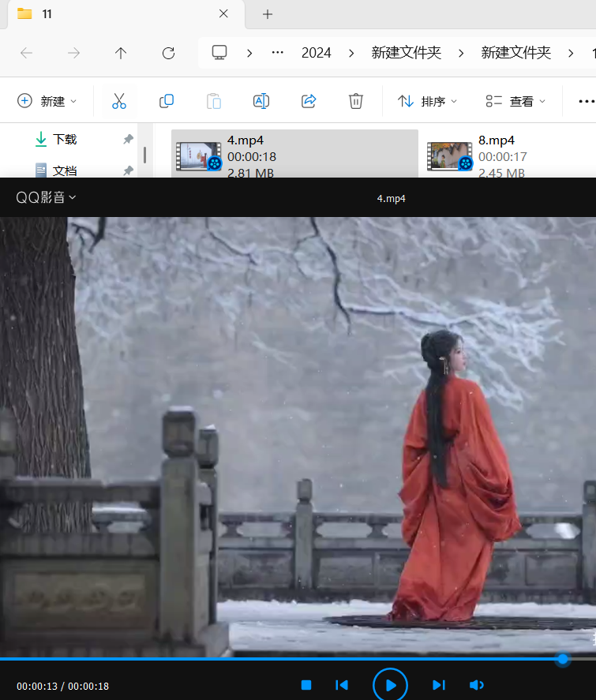596x700 pixels.
Task: Click the This PC monitor icon
Action: [x=219, y=53]
